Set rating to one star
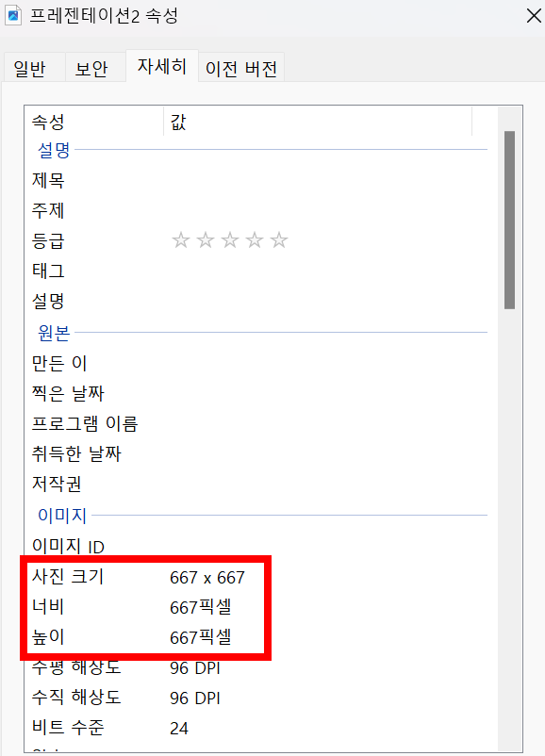This screenshot has width=545, height=756. coord(181,239)
